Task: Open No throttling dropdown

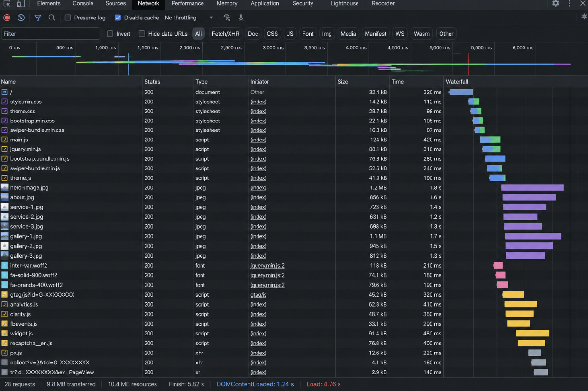Action: (x=189, y=18)
